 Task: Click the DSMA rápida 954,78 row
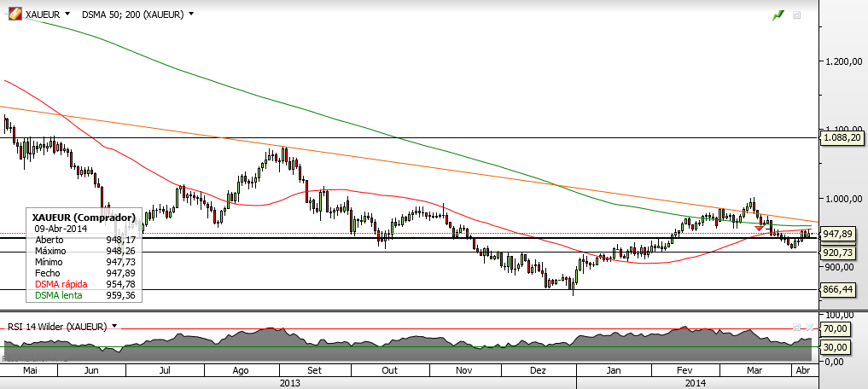(84, 284)
